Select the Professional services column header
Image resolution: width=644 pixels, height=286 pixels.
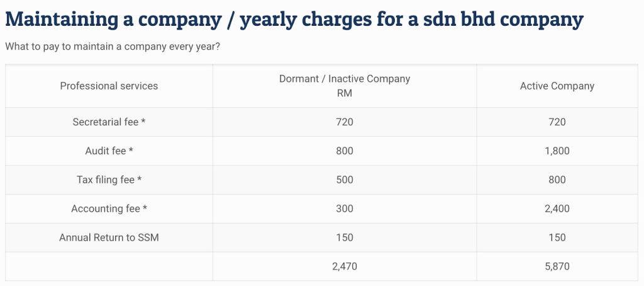click(109, 86)
